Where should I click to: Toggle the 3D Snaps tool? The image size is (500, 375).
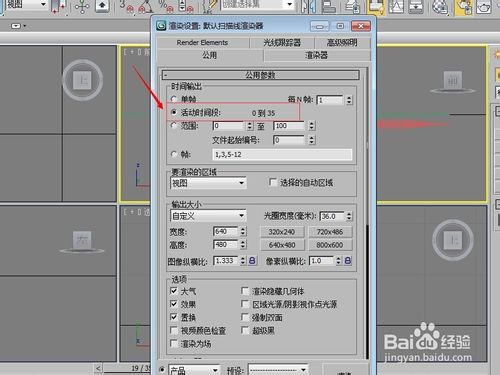click(125, 6)
